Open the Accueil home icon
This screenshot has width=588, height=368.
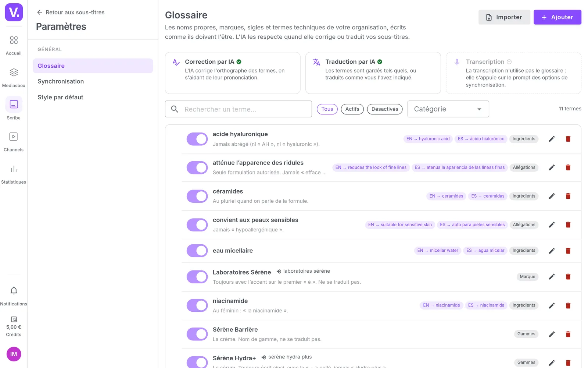point(14,40)
